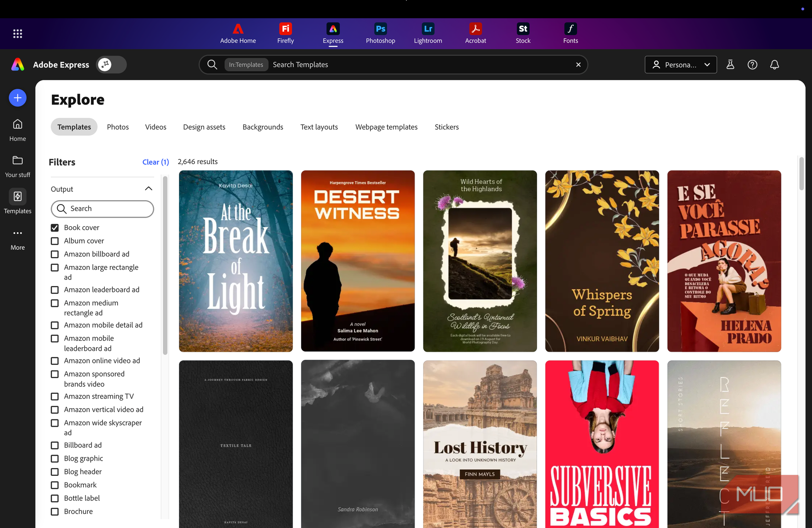
Task: Open Adobe Home from the top bar
Action: click(238, 34)
